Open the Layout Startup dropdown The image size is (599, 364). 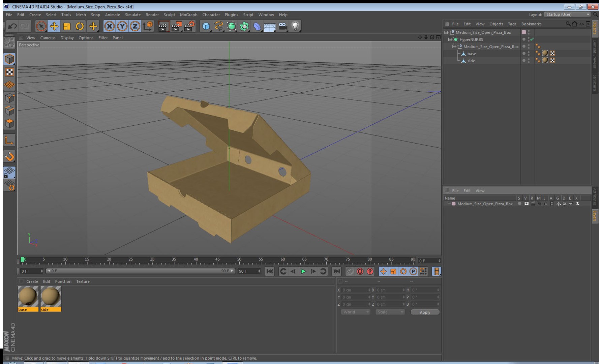pyautogui.click(x=568, y=14)
